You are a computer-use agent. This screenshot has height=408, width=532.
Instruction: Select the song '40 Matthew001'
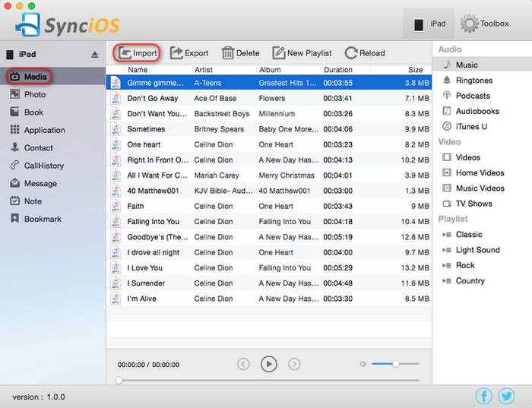269,191
